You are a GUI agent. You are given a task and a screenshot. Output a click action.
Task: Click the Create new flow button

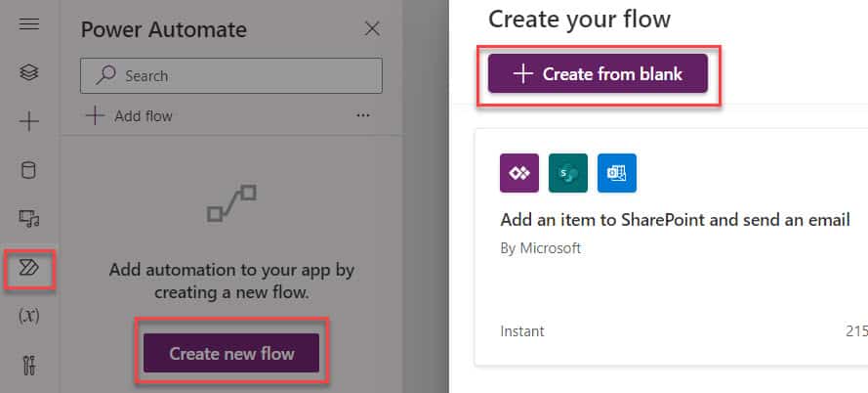[x=231, y=353]
